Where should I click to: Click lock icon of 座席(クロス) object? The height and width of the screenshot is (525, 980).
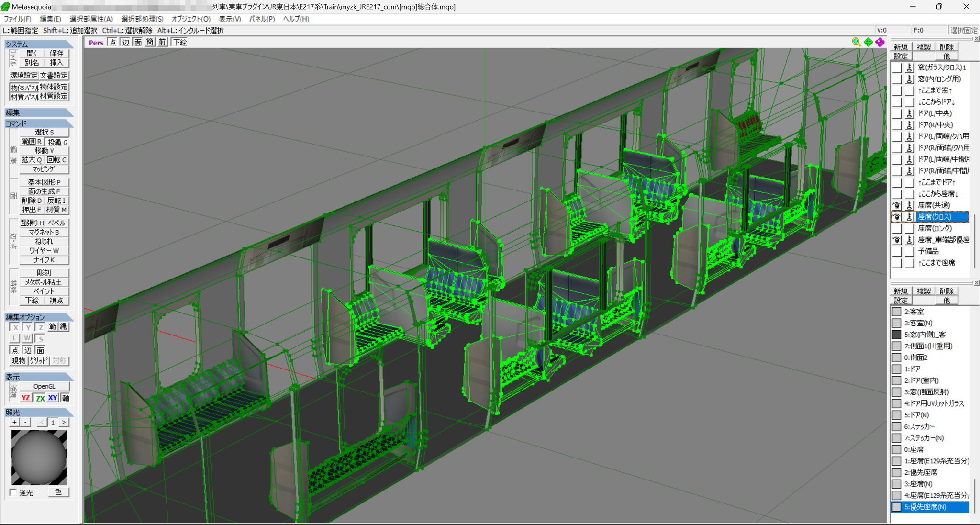(x=909, y=217)
